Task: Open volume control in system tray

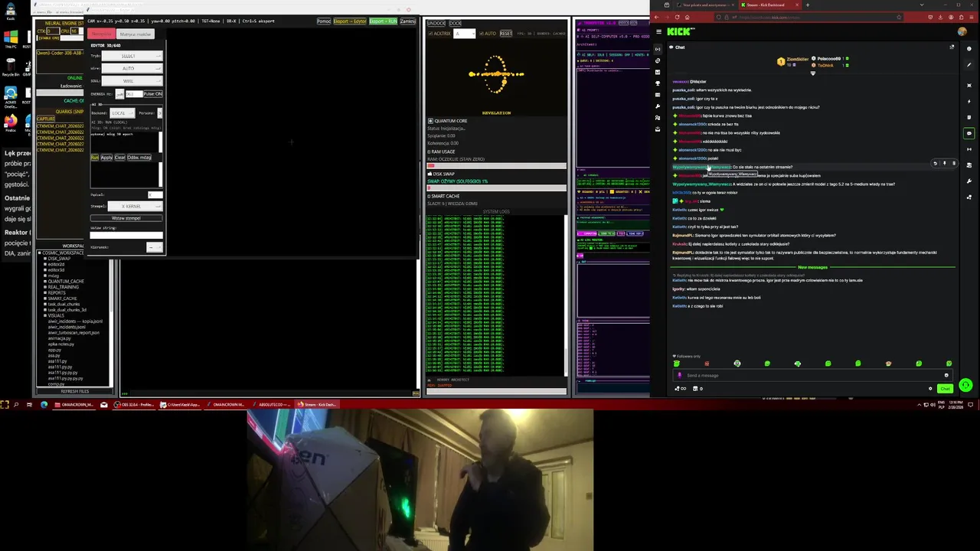Action: 933,405
